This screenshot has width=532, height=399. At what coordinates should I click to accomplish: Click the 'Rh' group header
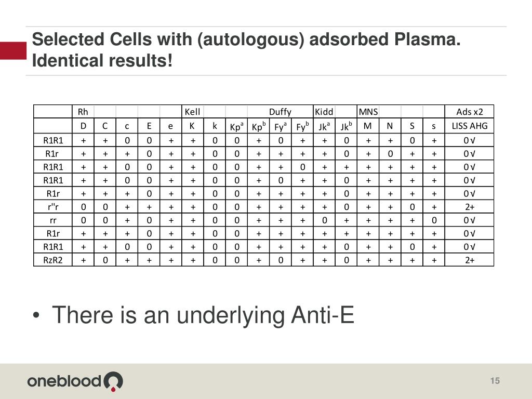[x=83, y=112]
